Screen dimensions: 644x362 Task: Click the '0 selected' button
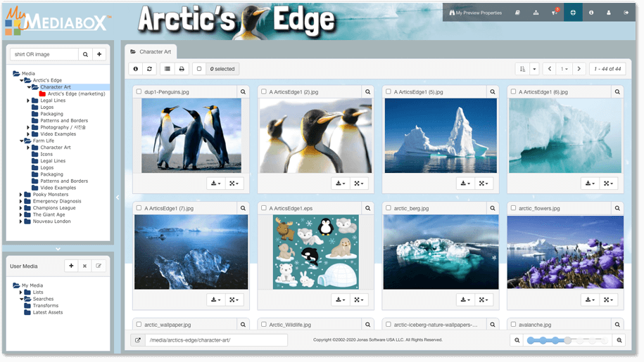point(222,69)
